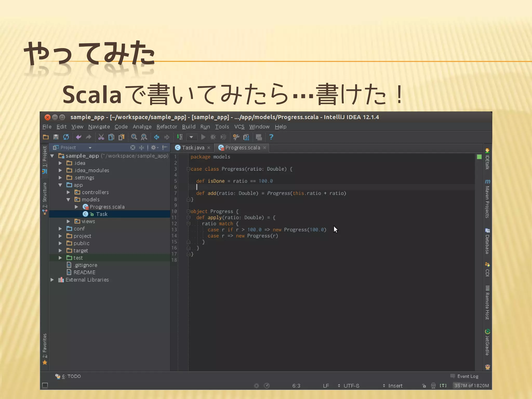Open the VCS menu

239,127
